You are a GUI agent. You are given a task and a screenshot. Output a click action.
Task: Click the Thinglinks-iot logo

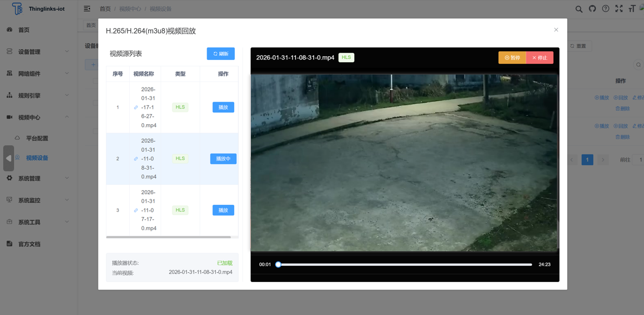(x=17, y=9)
